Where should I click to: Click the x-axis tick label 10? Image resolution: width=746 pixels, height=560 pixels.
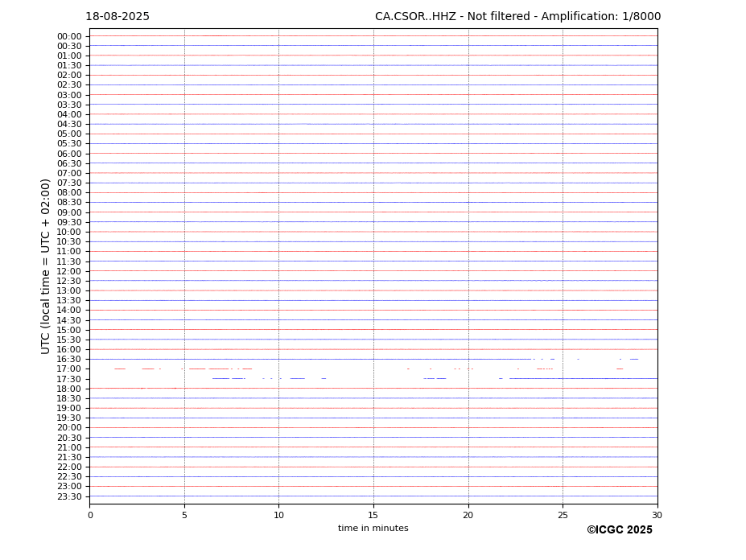coord(278,515)
